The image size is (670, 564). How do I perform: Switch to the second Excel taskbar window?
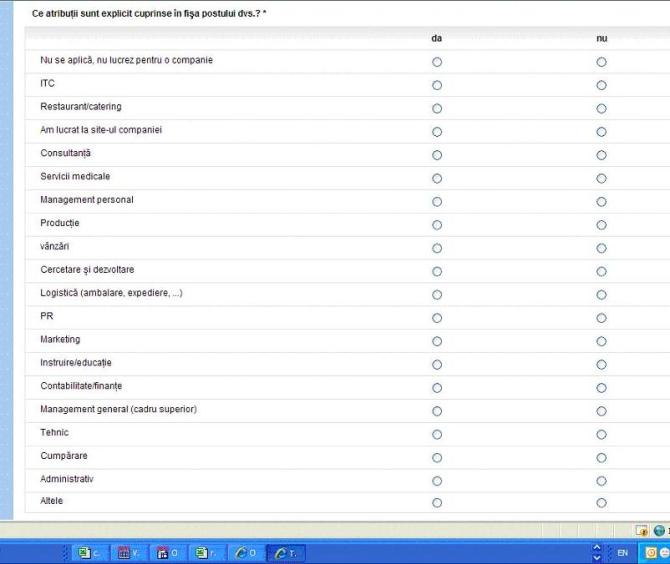[x=207, y=552]
